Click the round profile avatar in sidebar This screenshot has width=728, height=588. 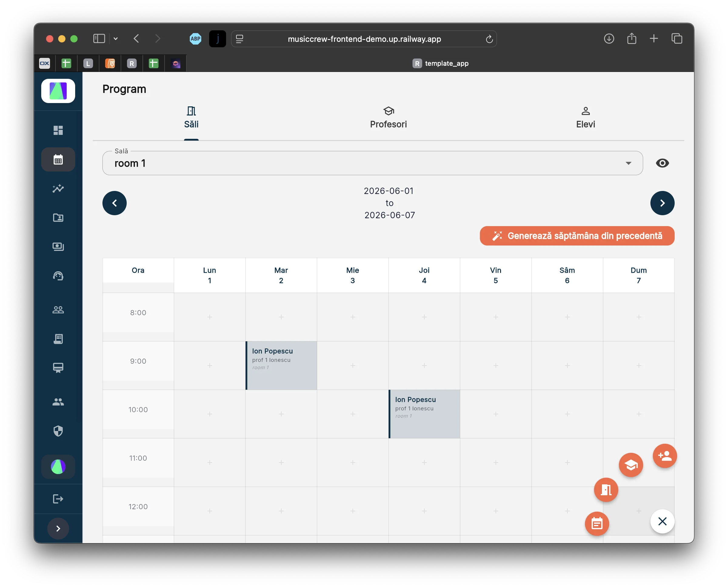[58, 467]
